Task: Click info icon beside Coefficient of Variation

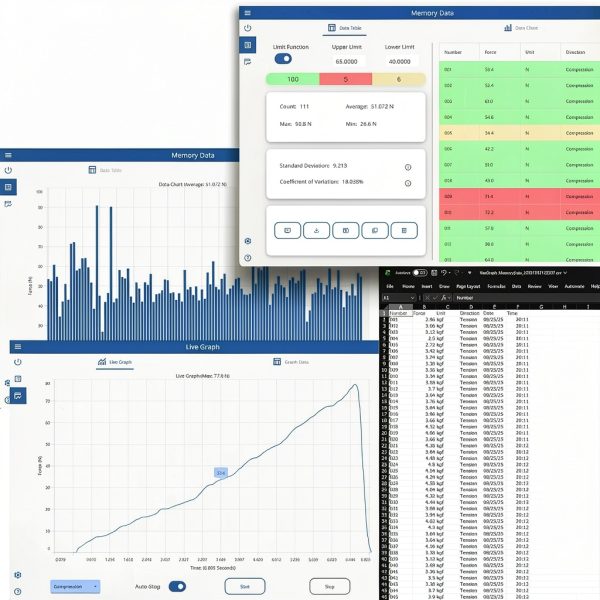Action: (408, 183)
